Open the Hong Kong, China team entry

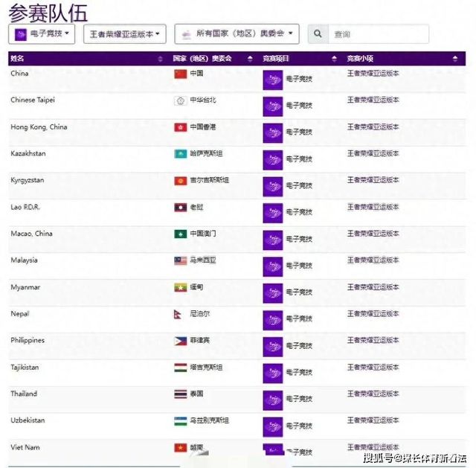[x=39, y=127]
